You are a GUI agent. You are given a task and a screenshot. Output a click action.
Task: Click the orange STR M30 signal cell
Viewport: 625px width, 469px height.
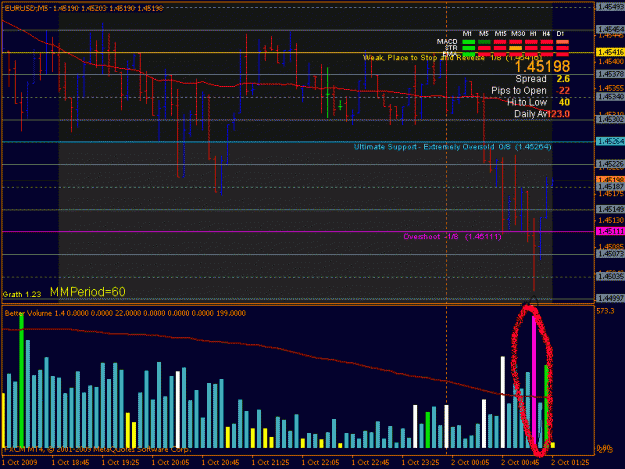(x=515, y=48)
